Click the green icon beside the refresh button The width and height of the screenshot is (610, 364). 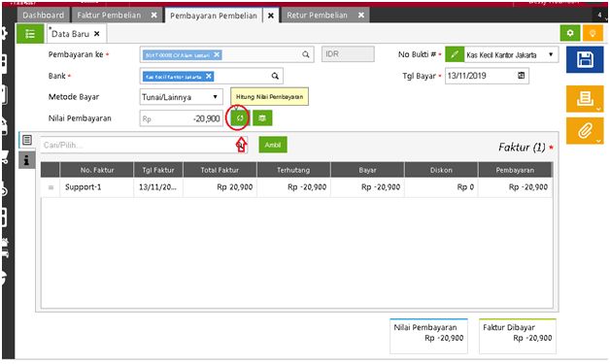262,117
